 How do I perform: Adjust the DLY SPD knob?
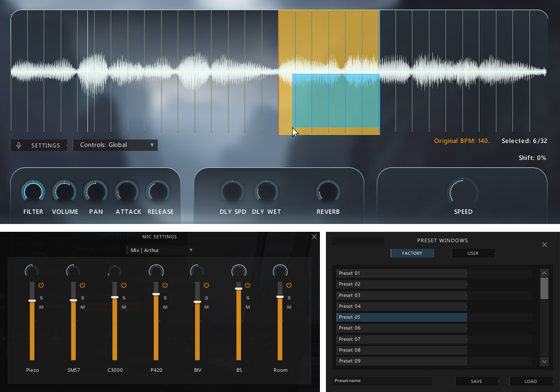coord(232,191)
